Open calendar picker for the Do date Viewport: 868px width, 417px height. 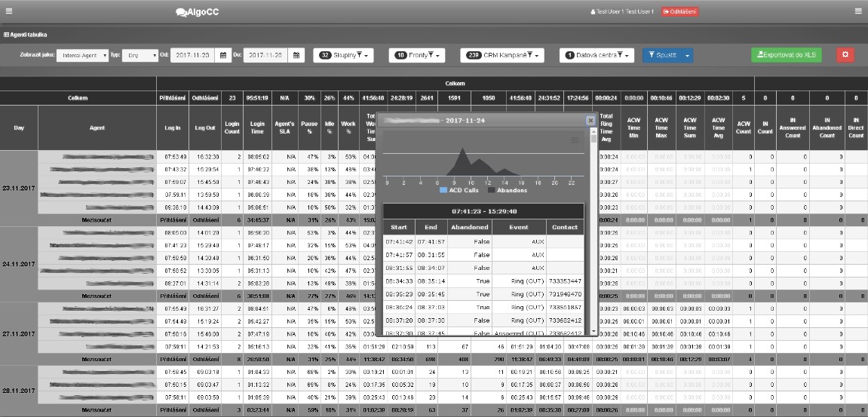pyautogui.click(x=297, y=55)
